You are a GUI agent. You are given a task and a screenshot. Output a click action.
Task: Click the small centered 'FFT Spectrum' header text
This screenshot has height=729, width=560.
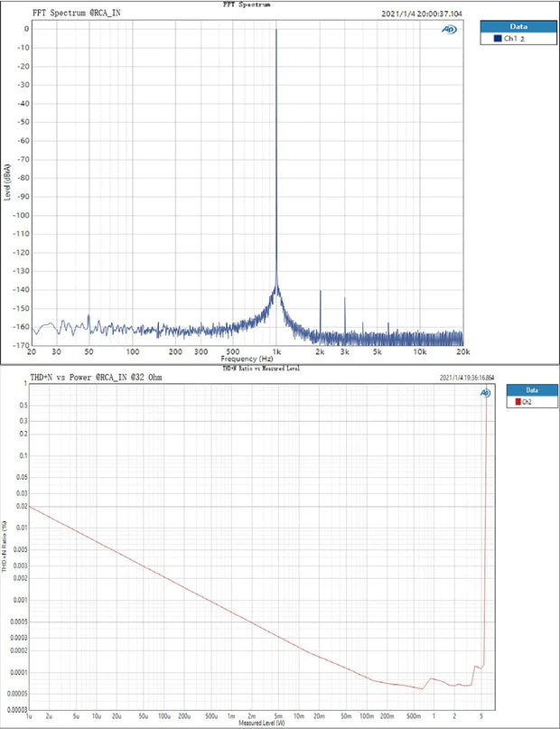[245, 5]
